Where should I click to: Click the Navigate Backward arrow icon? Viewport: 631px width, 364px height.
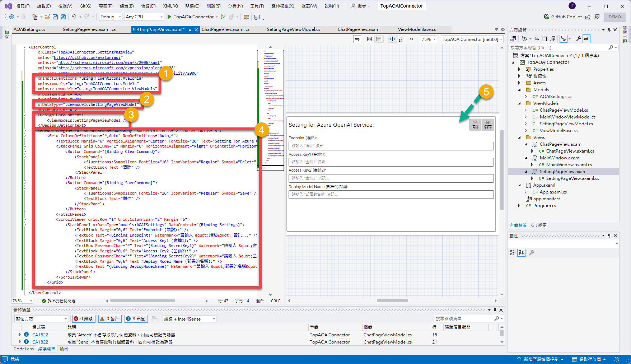click(x=11, y=17)
